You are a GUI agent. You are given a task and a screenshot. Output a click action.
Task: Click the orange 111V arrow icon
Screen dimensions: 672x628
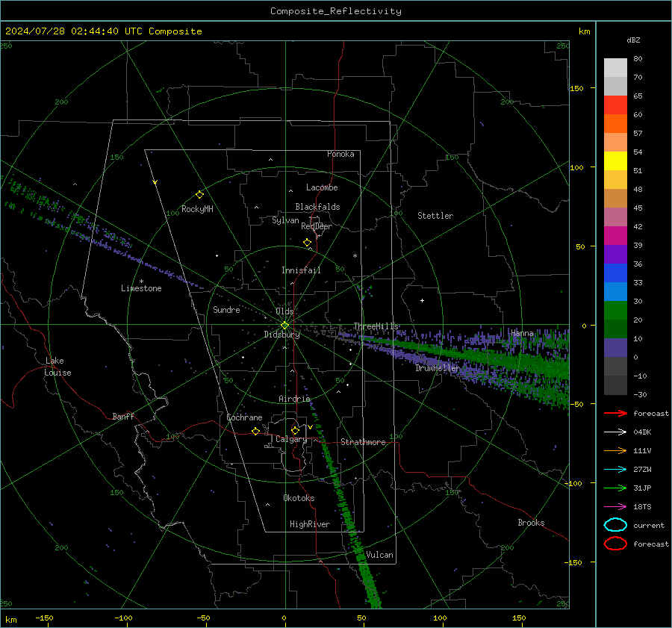[x=615, y=450]
